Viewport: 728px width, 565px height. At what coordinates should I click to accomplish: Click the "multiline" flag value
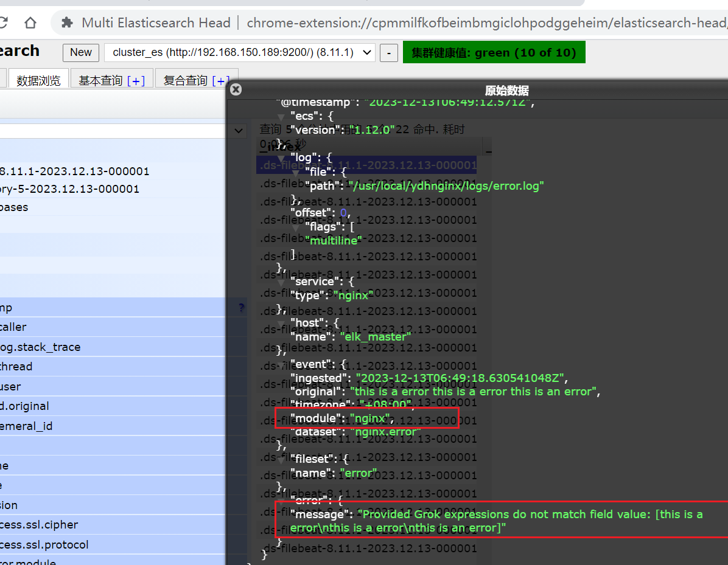334,241
